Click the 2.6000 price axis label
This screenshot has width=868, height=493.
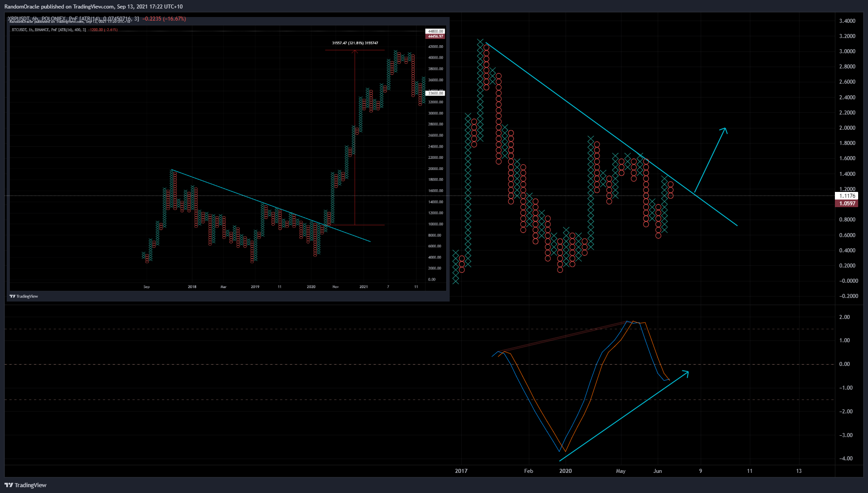(x=847, y=82)
